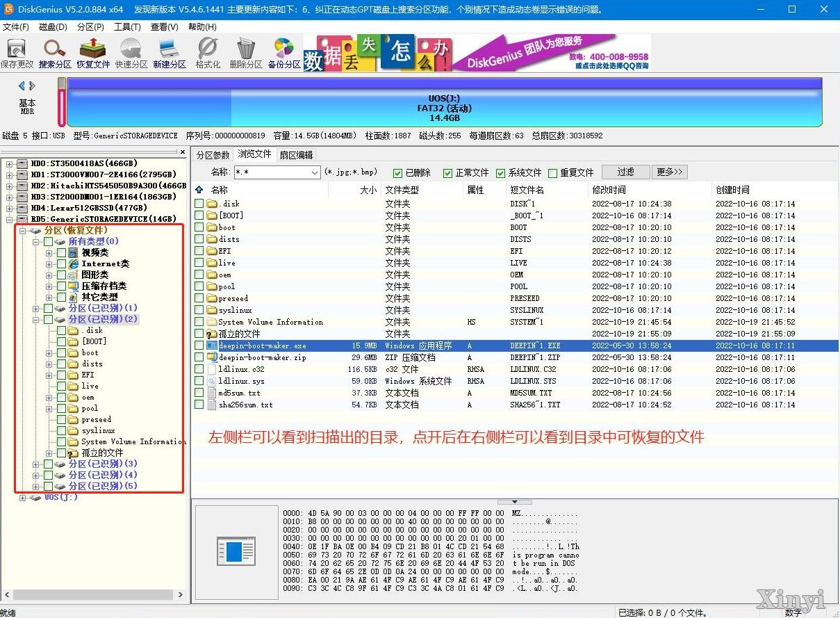The width and height of the screenshot is (840, 618).
Task: Uncheck the 正常文件 filter
Action: pos(448,173)
